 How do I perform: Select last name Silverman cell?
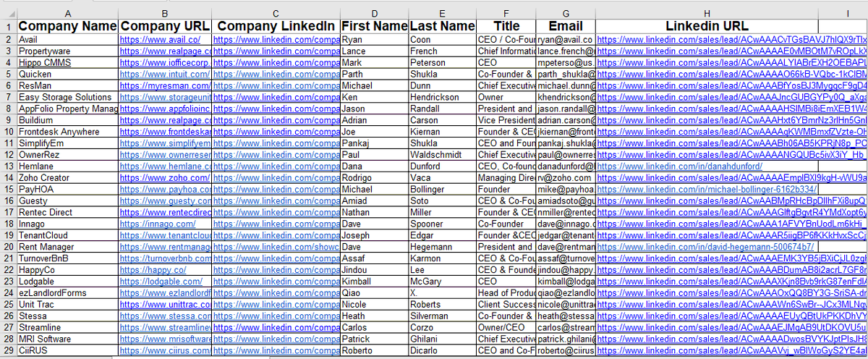442,316
